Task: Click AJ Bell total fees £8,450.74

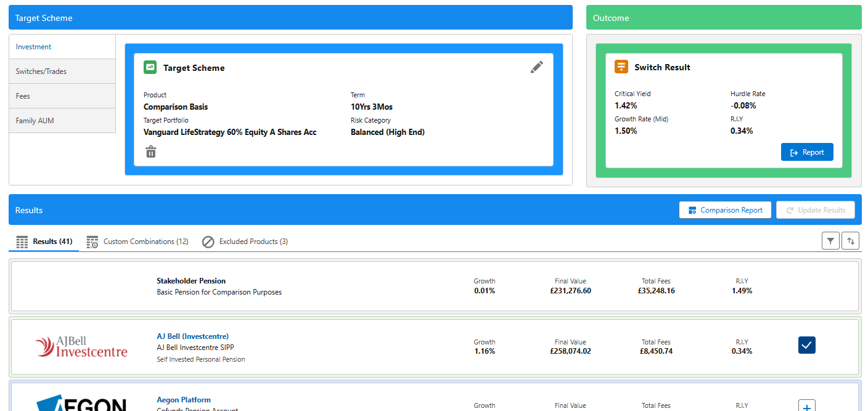Action: [x=656, y=351]
